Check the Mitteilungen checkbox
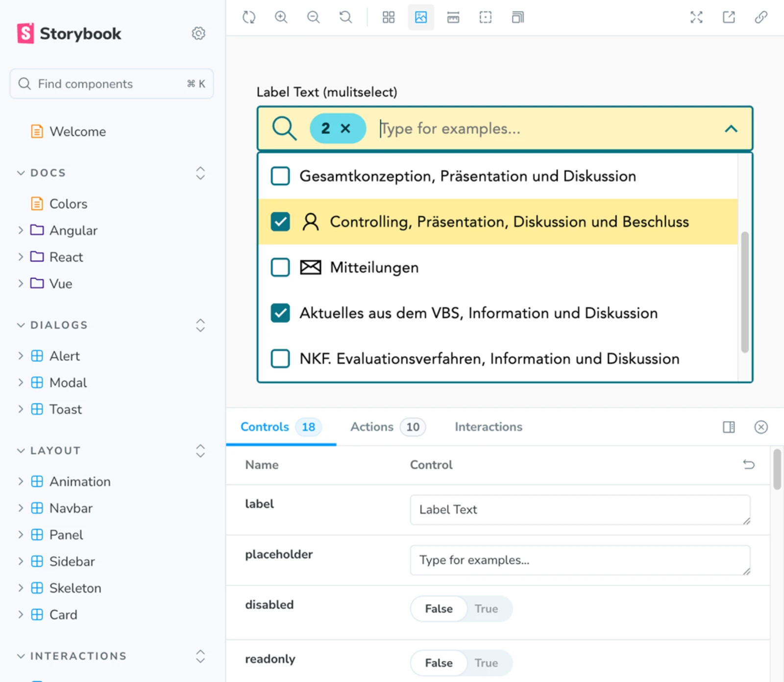 coord(280,267)
